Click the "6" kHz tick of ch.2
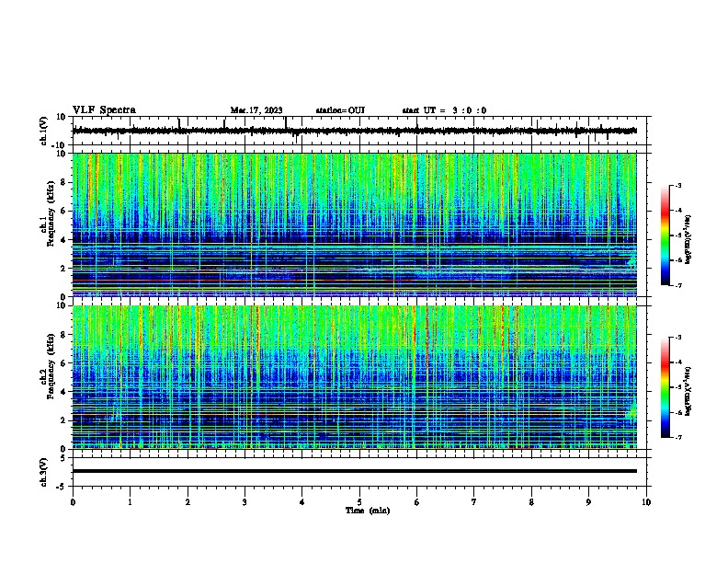 64,362
